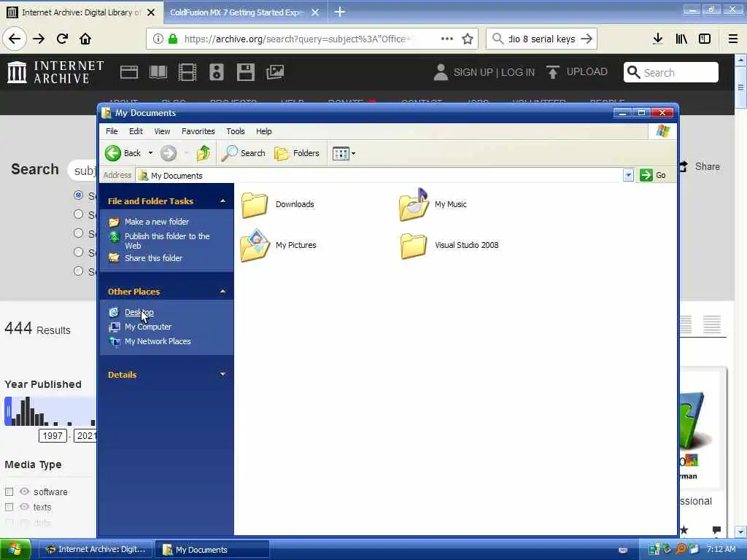Open Firefox downloads arrow icon
The width and height of the screenshot is (747, 560).
click(658, 39)
